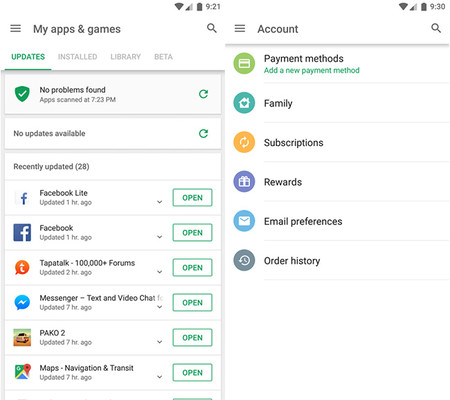Open Family settings icon
Image resolution: width=450 pixels, height=400 pixels.
point(244,103)
